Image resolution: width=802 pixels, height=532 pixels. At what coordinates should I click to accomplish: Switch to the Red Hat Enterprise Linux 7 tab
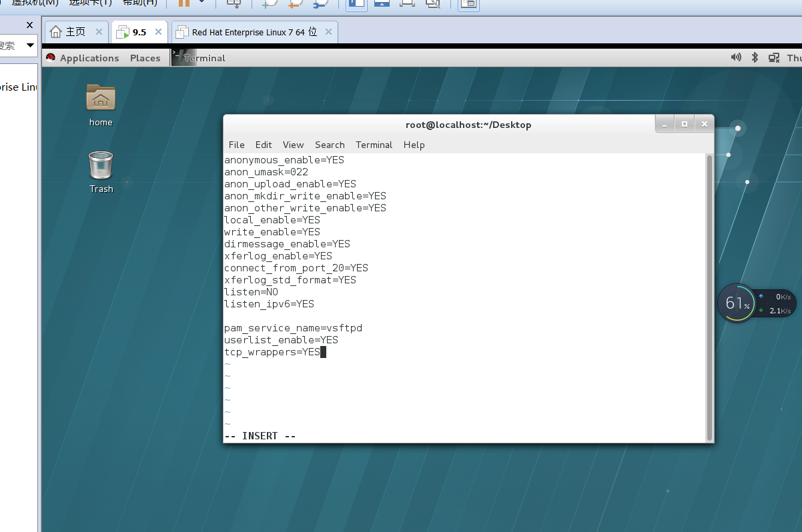tap(254, 32)
